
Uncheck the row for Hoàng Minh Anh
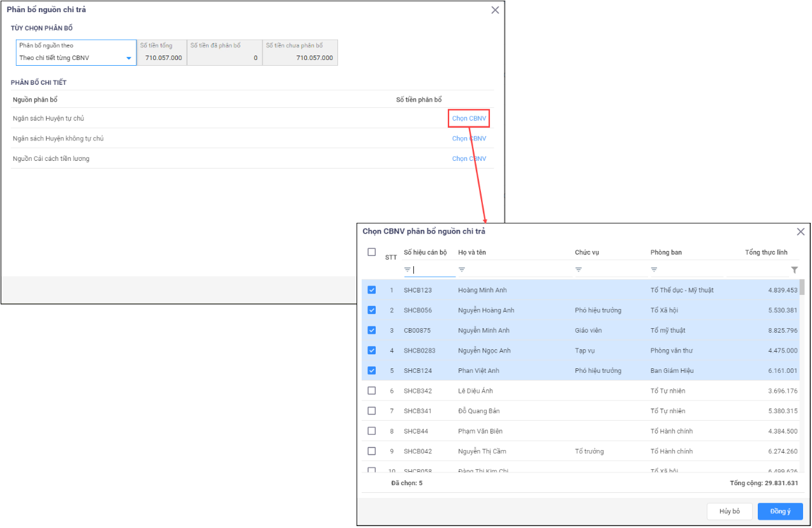coord(372,290)
